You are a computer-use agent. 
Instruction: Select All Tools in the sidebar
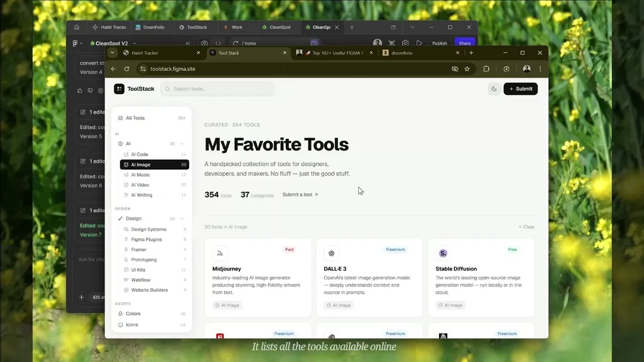point(152,118)
